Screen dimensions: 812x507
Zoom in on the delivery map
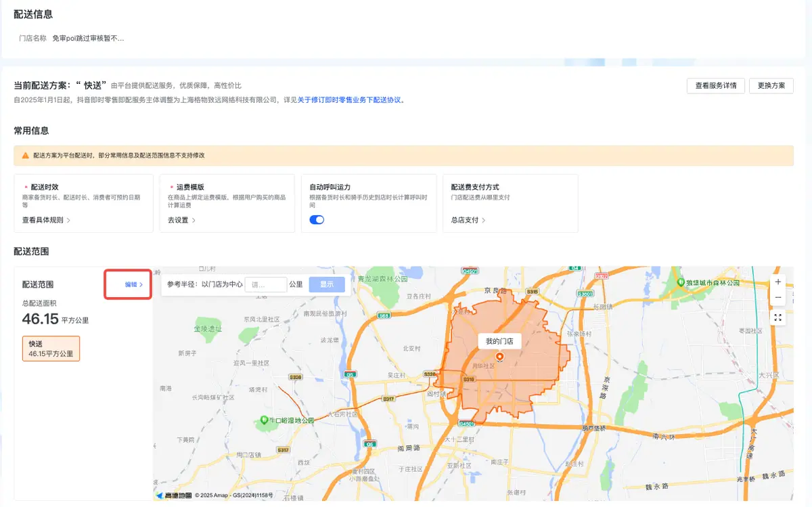(778, 282)
